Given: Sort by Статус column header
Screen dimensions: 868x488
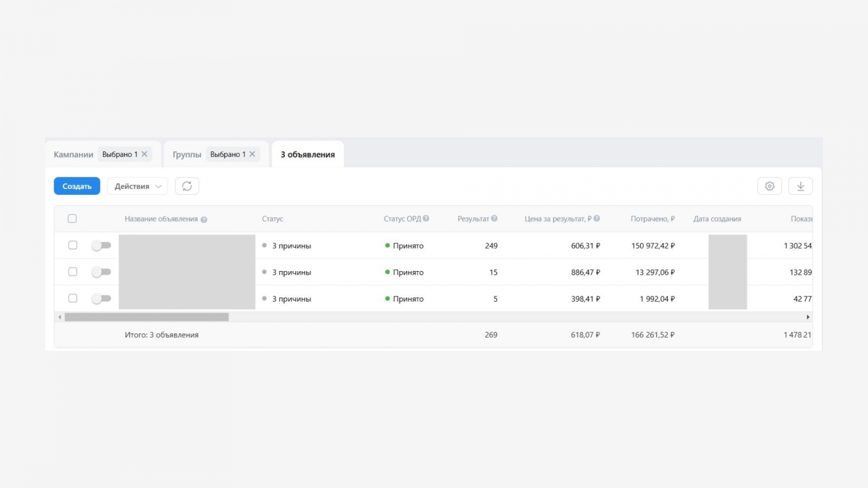Looking at the screenshot, I should tap(272, 219).
